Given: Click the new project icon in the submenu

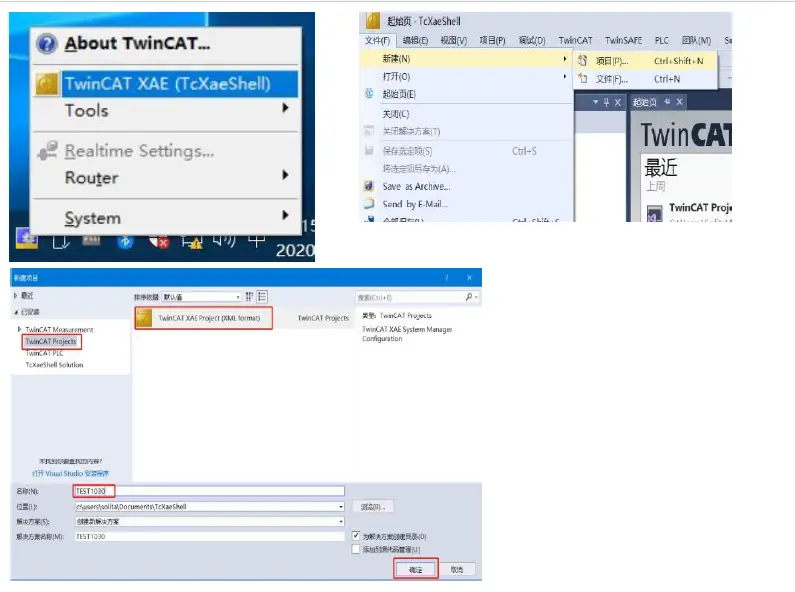Looking at the screenshot, I should (583, 61).
